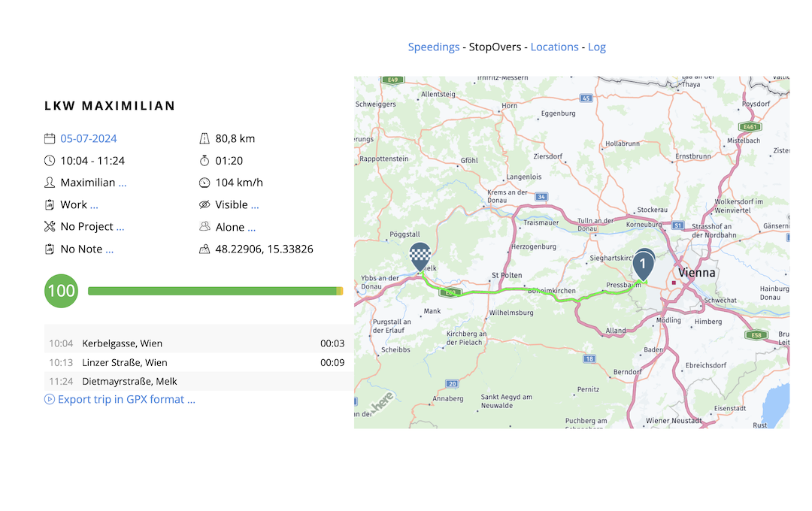Viewport: 812px width, 511px height.
Task: Click the speedometer icon beside 104 km/h
Action: [205, 183]
